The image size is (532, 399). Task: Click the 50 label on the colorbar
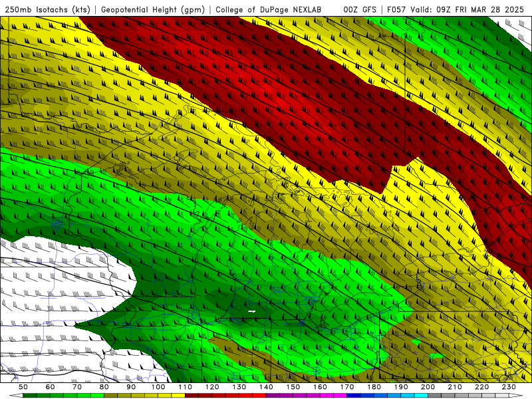coord(23,387)
